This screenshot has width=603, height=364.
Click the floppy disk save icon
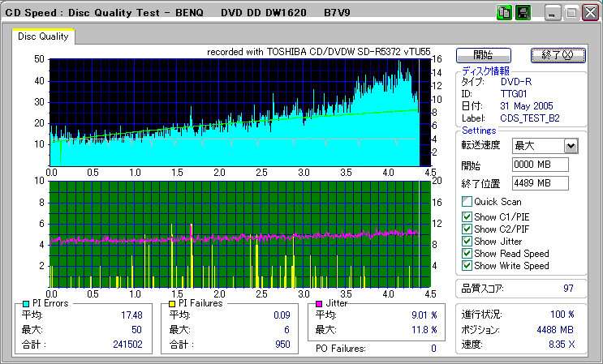tap(523, 13)
